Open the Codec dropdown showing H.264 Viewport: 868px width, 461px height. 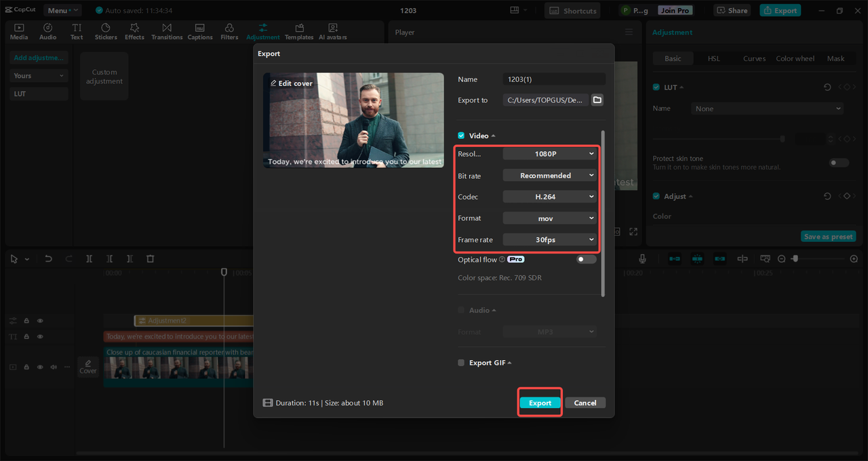[550, 197]
